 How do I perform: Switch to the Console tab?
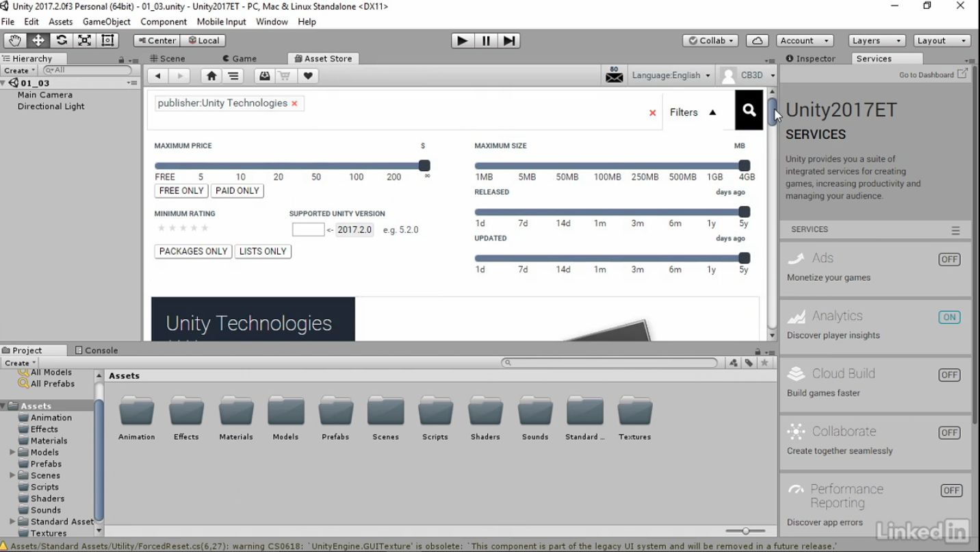(x=96, y=350)
